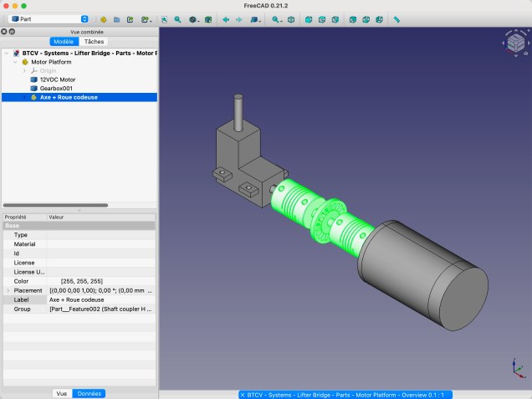Expand the Origin tree node
This screenshot has width=532, height=399.
[x=24, y=71]
